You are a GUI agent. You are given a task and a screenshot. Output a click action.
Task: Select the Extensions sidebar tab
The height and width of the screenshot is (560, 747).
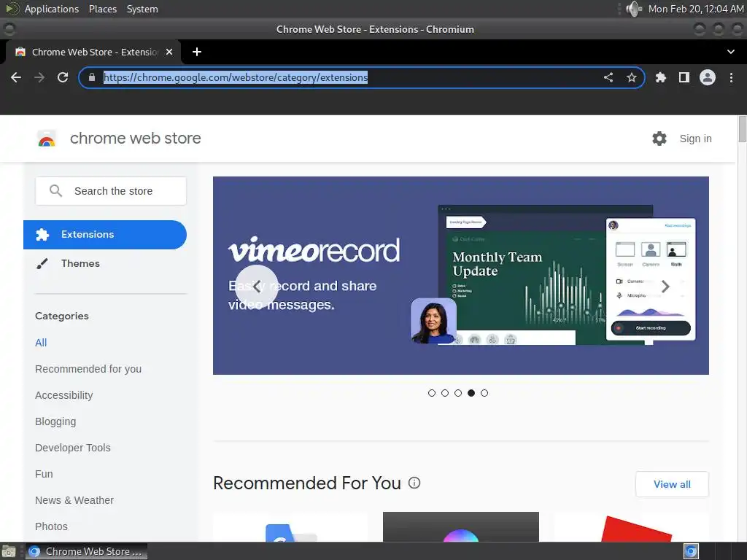point(105,235)
